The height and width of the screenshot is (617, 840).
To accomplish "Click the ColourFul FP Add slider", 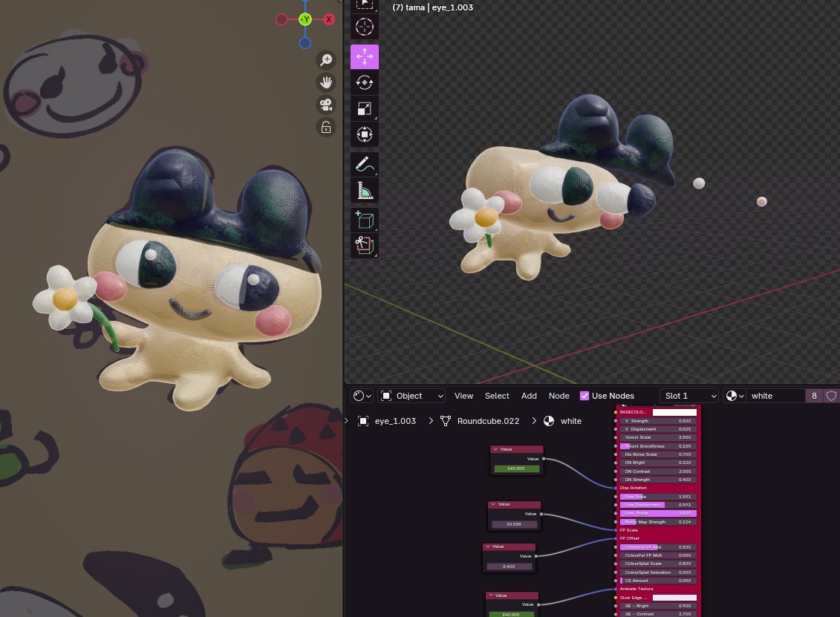I will 658,547.
